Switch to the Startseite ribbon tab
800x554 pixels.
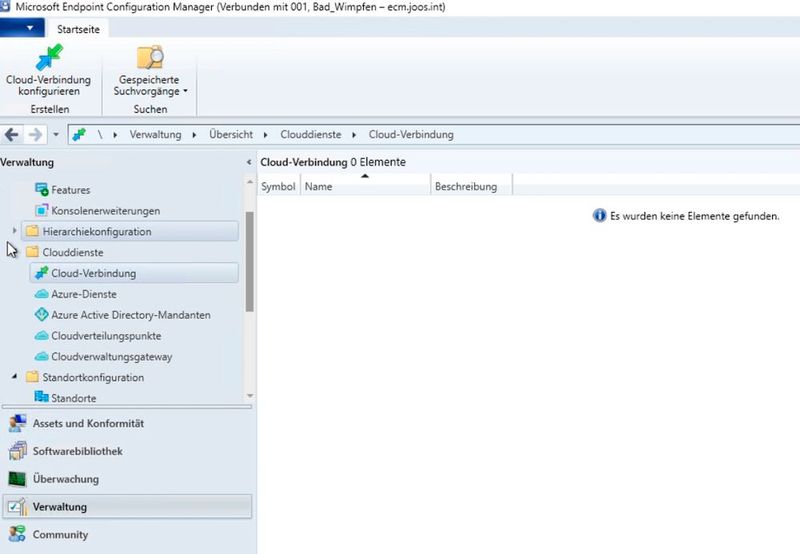pos(78,29)
